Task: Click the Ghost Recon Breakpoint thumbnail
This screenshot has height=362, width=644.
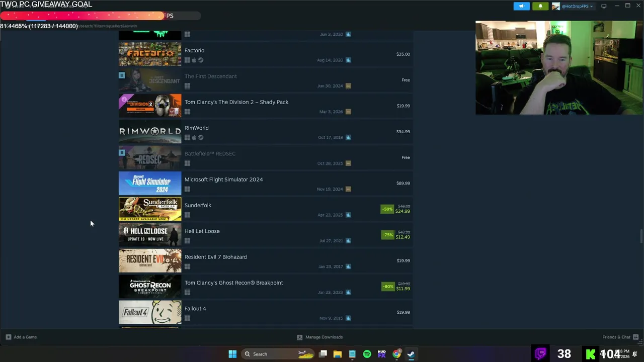Action: 150,287
